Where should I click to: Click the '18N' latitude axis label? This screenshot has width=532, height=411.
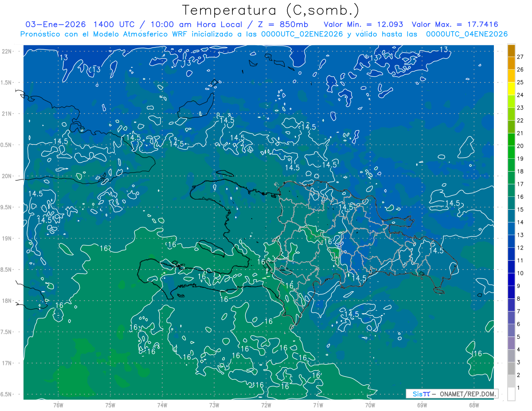pyautogui.click(x=8, y=301)
